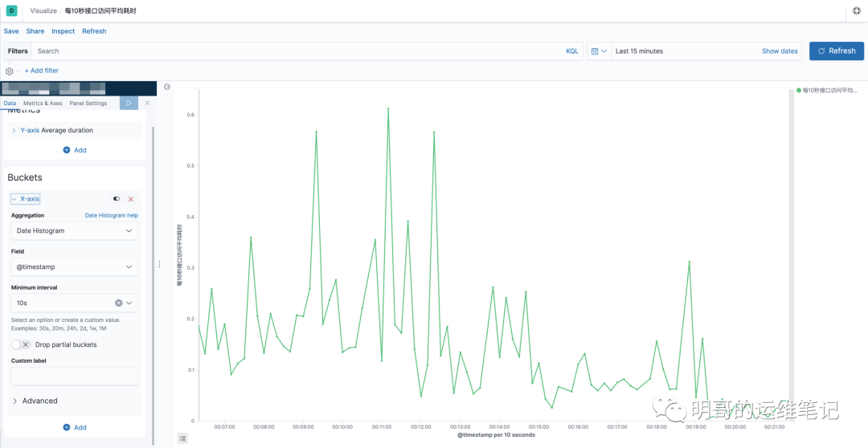The height and width of the screenshot is (448, 868).
Task: Disable the X-axis aggregation toggle
Action: tap(117, 198)
